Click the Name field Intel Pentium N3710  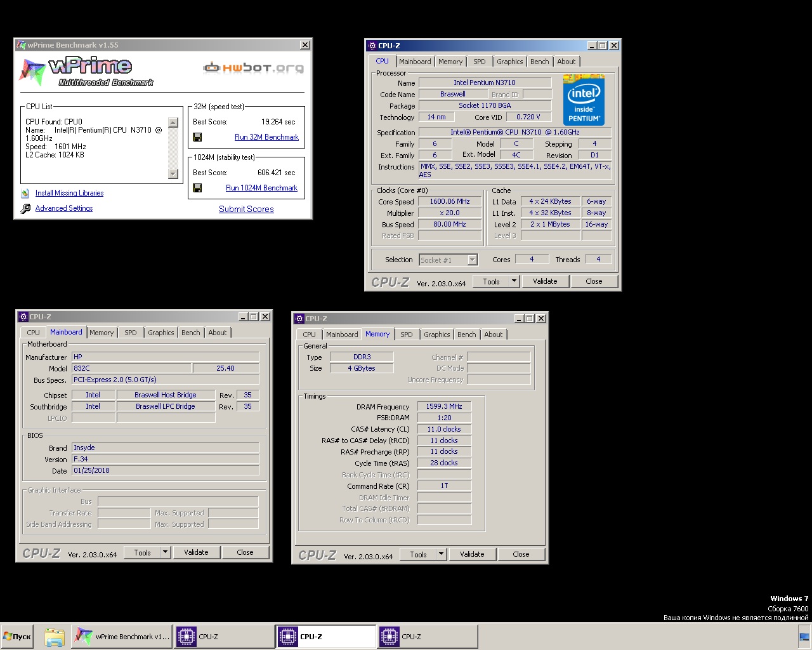[485, 83]
